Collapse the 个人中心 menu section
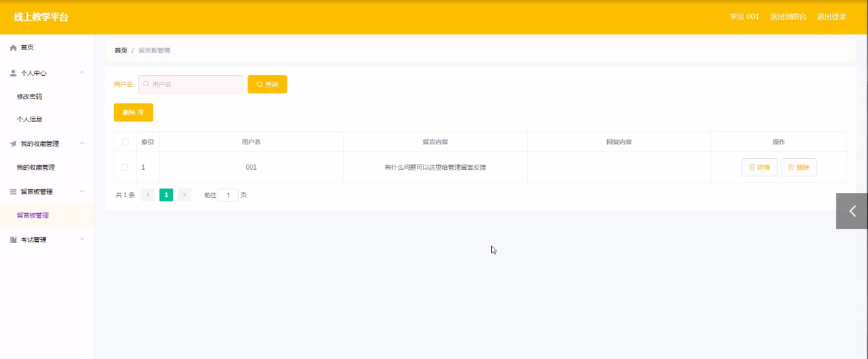This screenshot has width=868, height=359. 82,73
